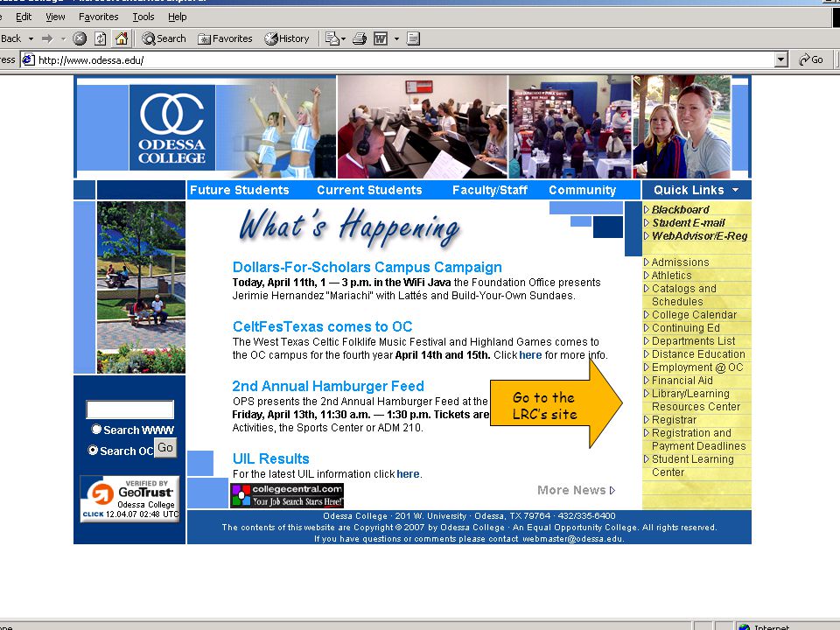Click the Edit with Word icon
Screen dimensions: 840x630
tap(381, 38)
